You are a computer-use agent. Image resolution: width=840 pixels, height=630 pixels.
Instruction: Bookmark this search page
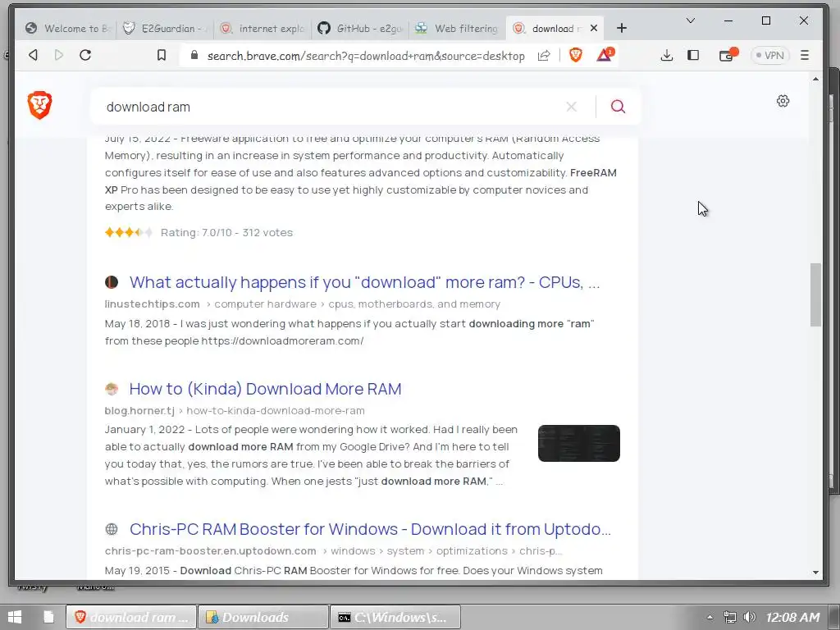coord(162,55)
